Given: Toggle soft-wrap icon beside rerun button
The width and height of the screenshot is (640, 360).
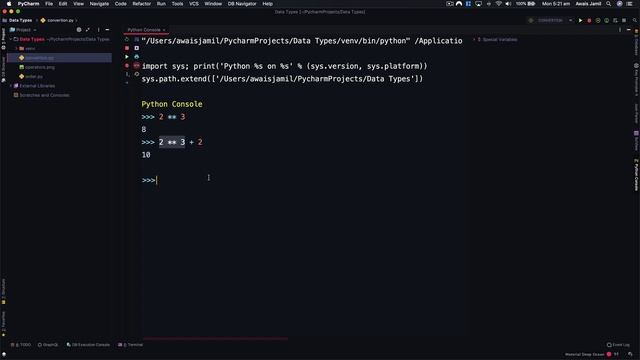Looking at the screenshot, I should click(x=137, y=40).
